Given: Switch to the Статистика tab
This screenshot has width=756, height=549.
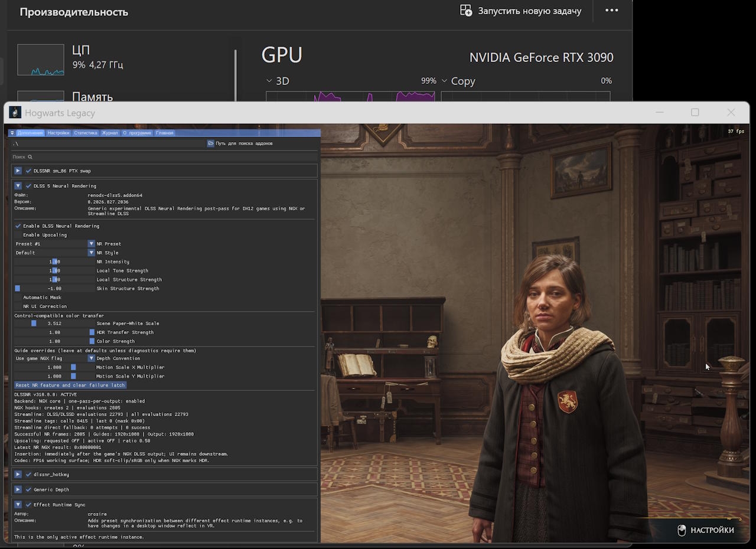Looking at the screenshot, I should [86, 133].
